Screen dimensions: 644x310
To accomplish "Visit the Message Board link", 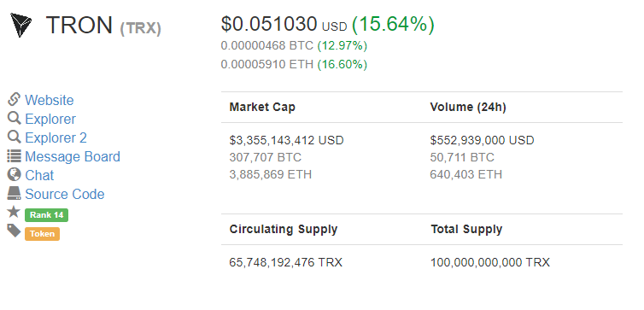I will [73, 157].
